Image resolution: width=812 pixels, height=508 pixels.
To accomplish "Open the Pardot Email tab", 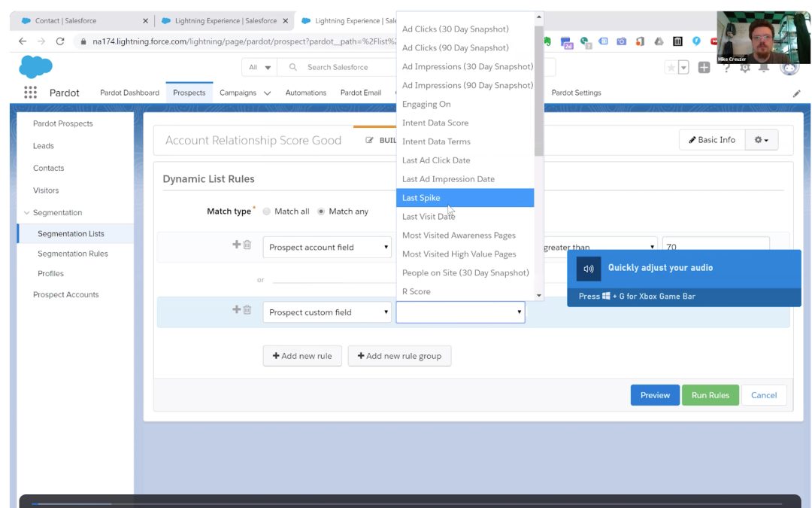I will [x=360, y=93].
